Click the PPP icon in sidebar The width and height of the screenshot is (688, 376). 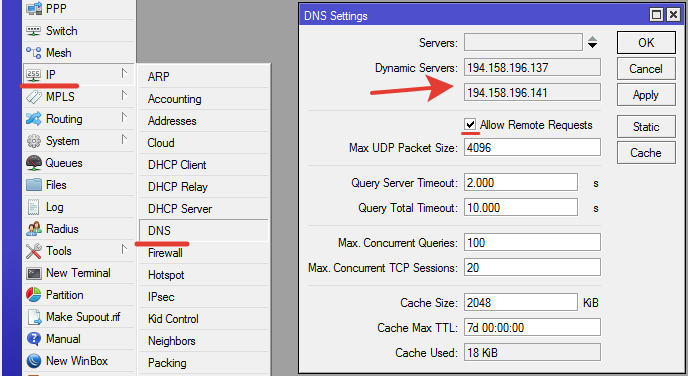coord(34,8)
